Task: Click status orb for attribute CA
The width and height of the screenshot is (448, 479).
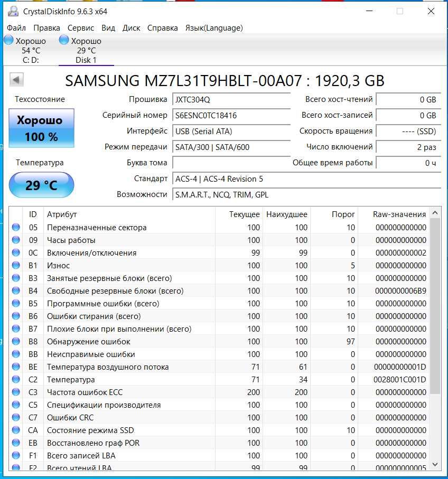Action: pos(16,430)
